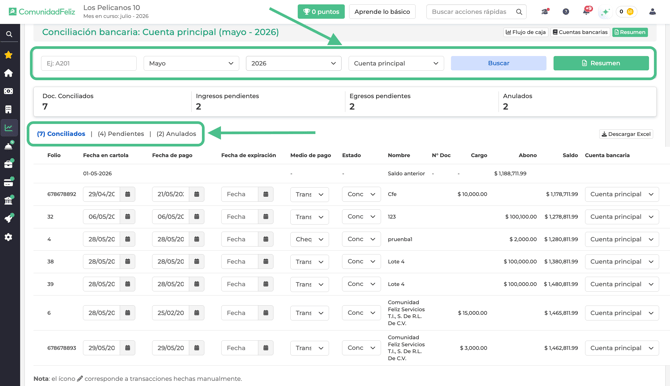Focus the Buscar acciones rápidas field
Viewport: 670px width, 386px height.
(x=470, y=12)
